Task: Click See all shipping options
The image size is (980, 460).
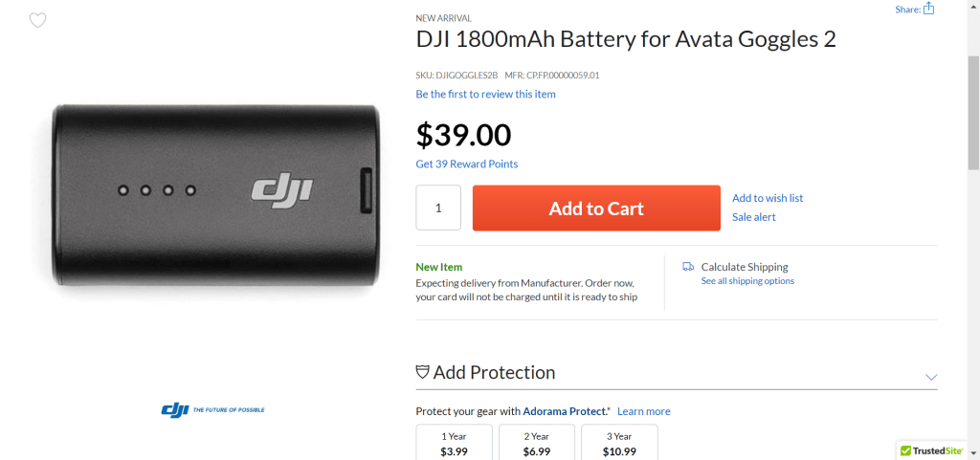Action: 746,281
